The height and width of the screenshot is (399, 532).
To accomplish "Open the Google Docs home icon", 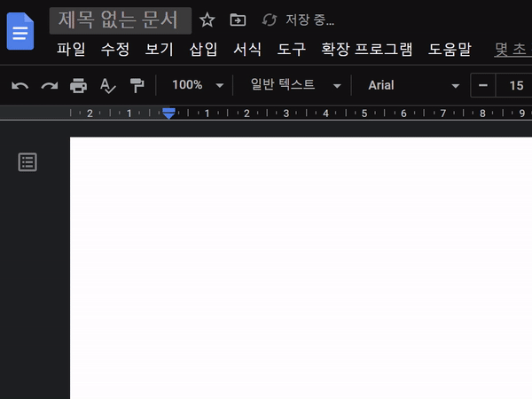I will (x=20, y=31).
